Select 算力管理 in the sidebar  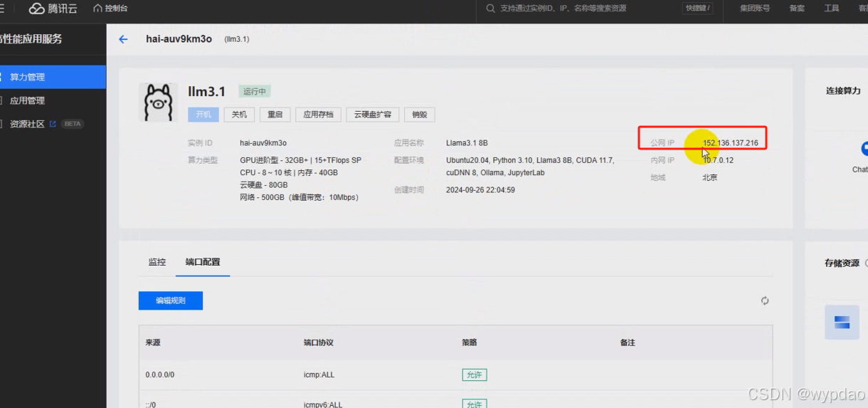point(53,77)
